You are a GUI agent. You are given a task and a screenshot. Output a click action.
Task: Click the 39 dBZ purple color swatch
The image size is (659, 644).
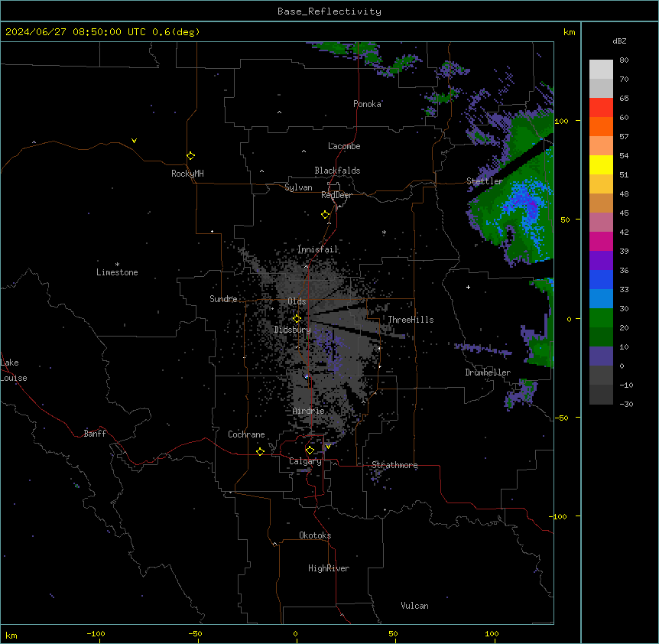click(601, 261)
